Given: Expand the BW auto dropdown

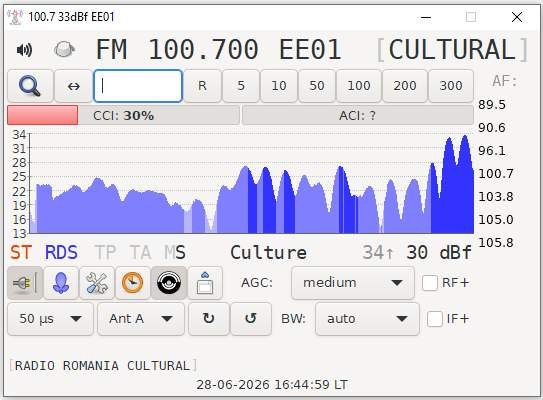Looking at the screenshot, I should (367, 319).
